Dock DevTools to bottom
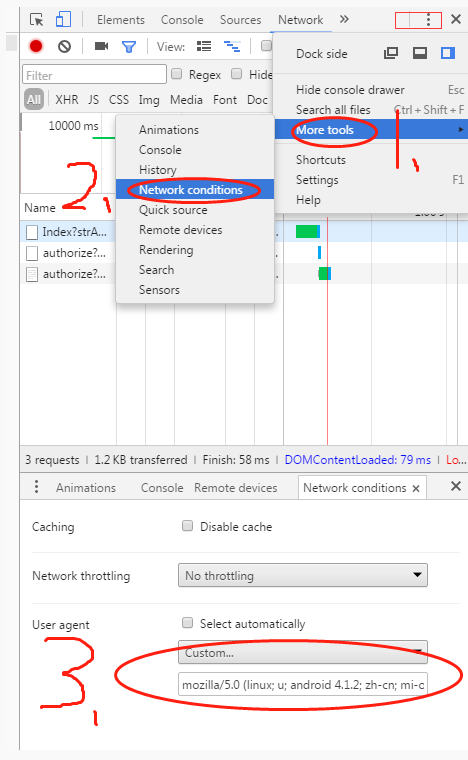This screenshot has height=760, width=468. pyautogui.click(x=420, y=53)
